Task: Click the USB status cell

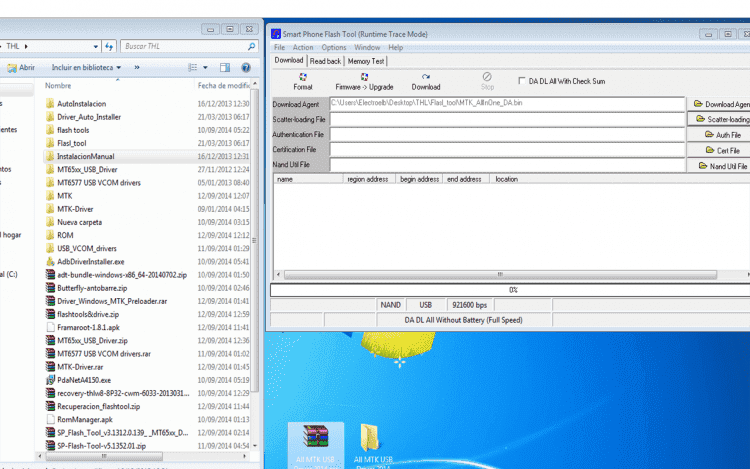Action: pos(426,305)
